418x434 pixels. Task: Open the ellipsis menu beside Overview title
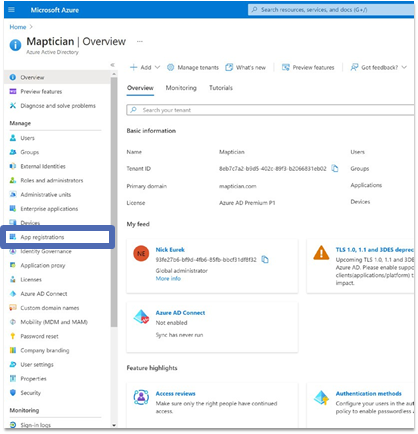pyautogui.click(x=140, y=41)
